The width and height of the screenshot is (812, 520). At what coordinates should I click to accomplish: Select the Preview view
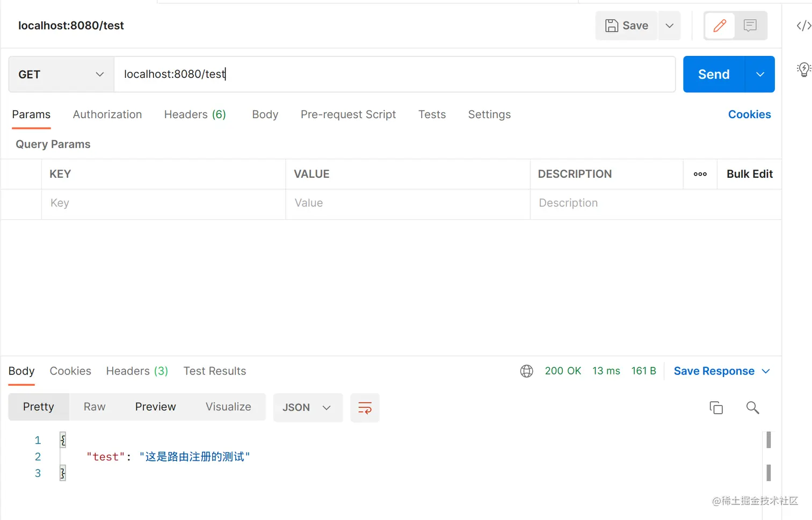click(x=156, y=407)
